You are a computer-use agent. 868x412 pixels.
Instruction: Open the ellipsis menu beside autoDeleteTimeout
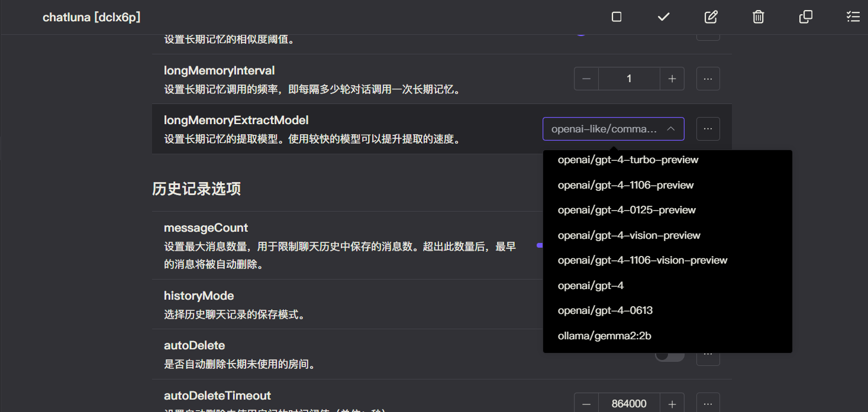click(x=708, y=403)
